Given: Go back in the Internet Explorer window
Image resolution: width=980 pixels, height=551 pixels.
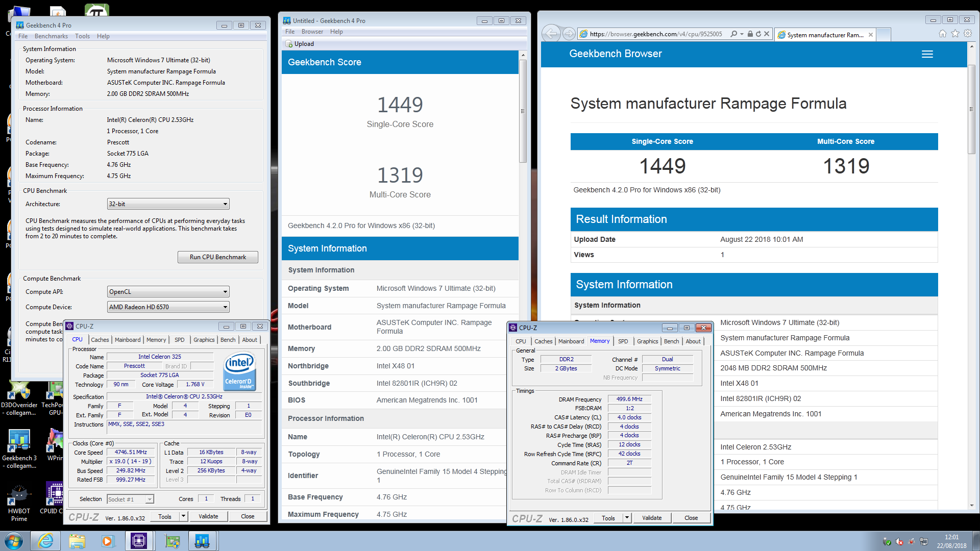Looking at the screenshot, I should (x=551, y=34).
